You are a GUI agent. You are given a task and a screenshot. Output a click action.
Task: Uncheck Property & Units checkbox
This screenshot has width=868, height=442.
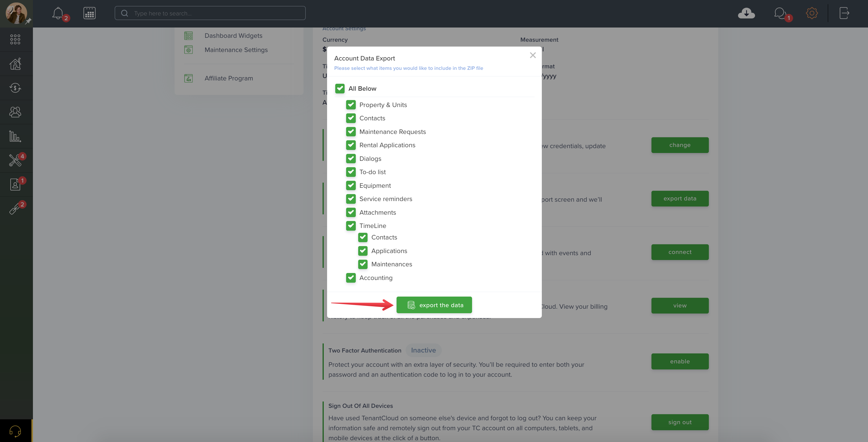coord(351,105)
